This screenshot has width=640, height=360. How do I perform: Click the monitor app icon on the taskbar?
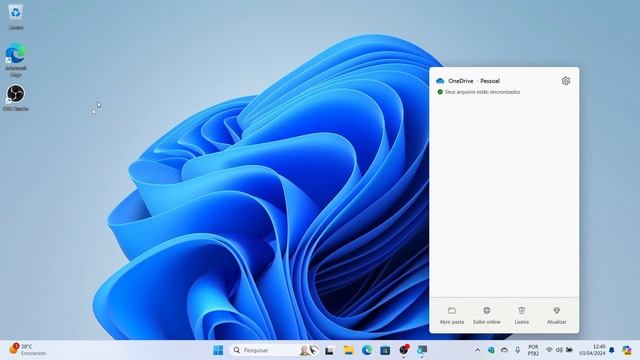coord(422,350)
